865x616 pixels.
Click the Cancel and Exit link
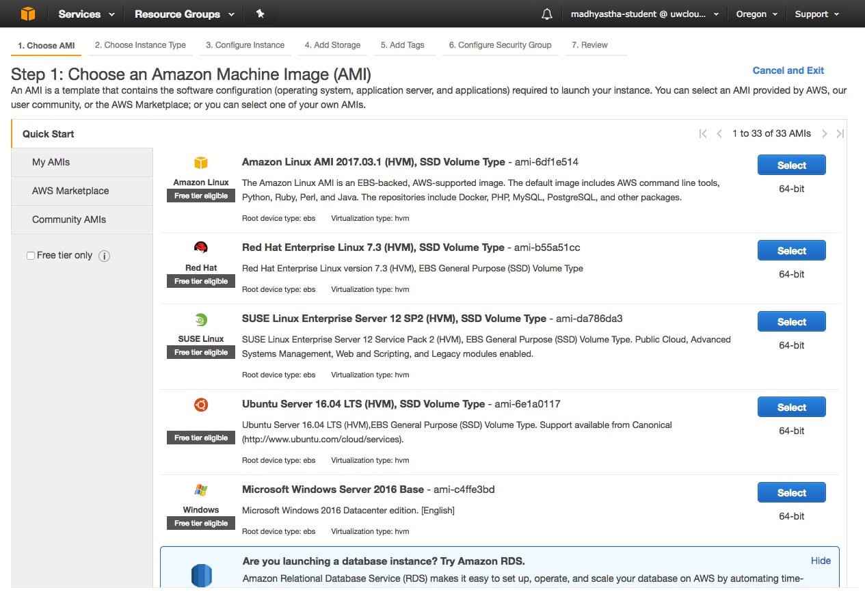click(x=788, y=70)
